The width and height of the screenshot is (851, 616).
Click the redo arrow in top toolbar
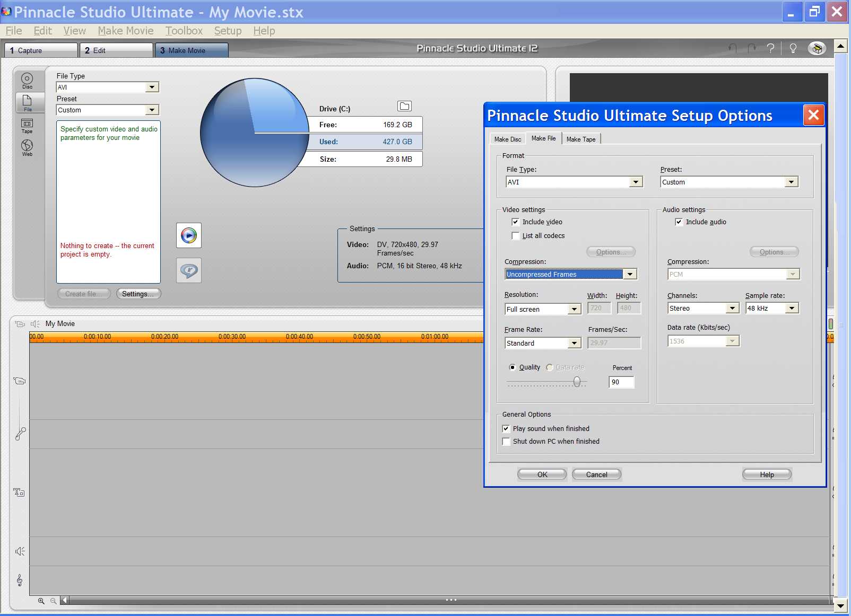click(x=752, y=48)
